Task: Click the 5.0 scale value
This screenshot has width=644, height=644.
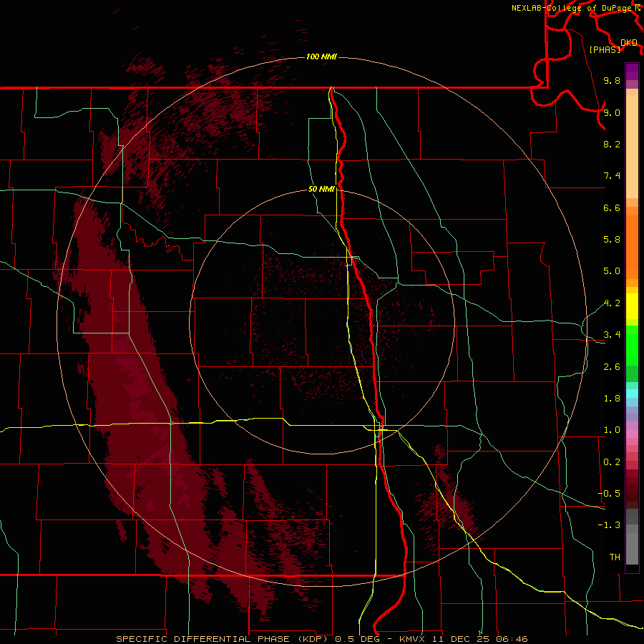Action: click(612, 271)
